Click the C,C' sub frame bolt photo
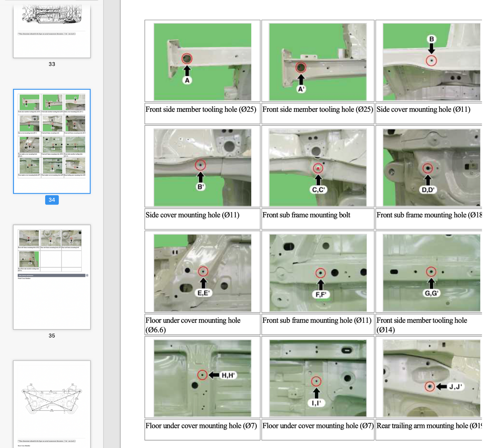Screen dimensions: 495x448 [318, 167]
